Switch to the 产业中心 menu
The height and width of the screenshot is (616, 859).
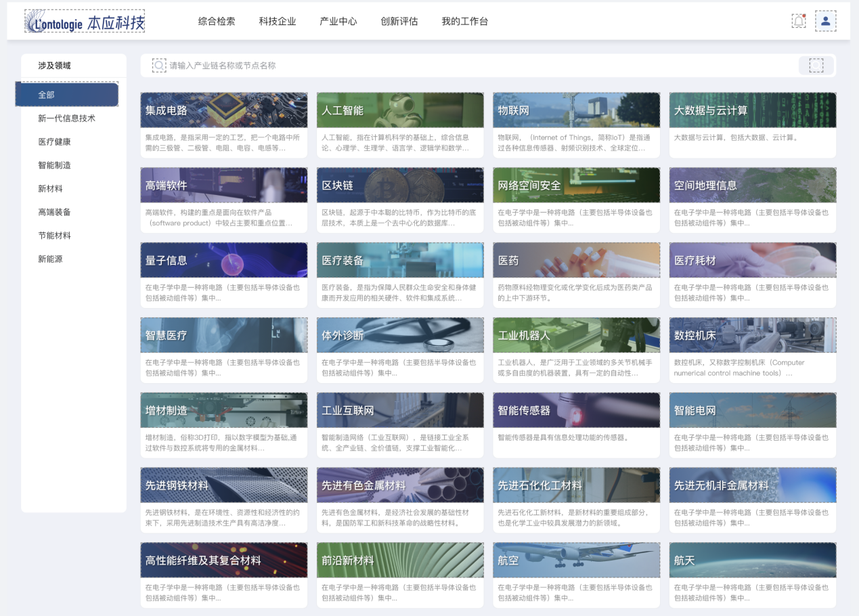pyautogui.click(x=338, y=22)
